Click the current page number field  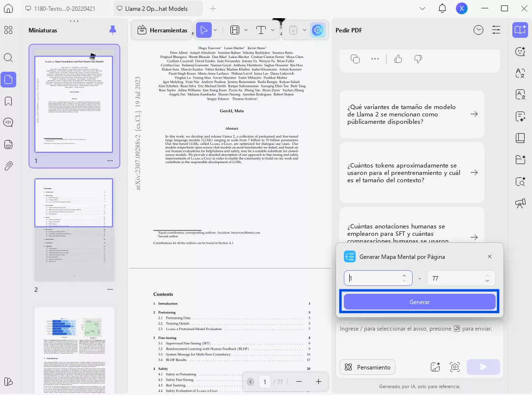[265, 382]
